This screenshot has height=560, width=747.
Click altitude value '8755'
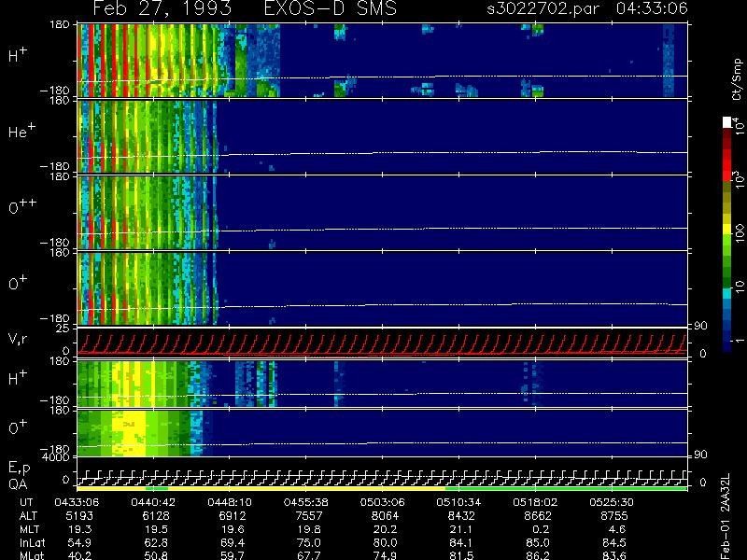click(614, 516)
